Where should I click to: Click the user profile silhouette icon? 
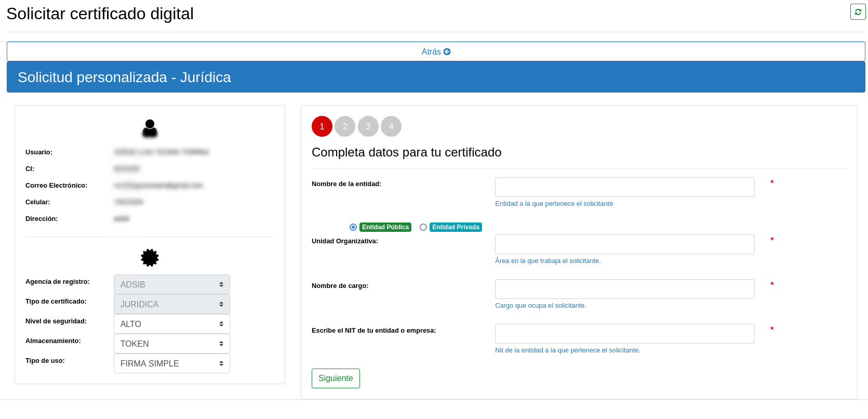tap(150, 128)
